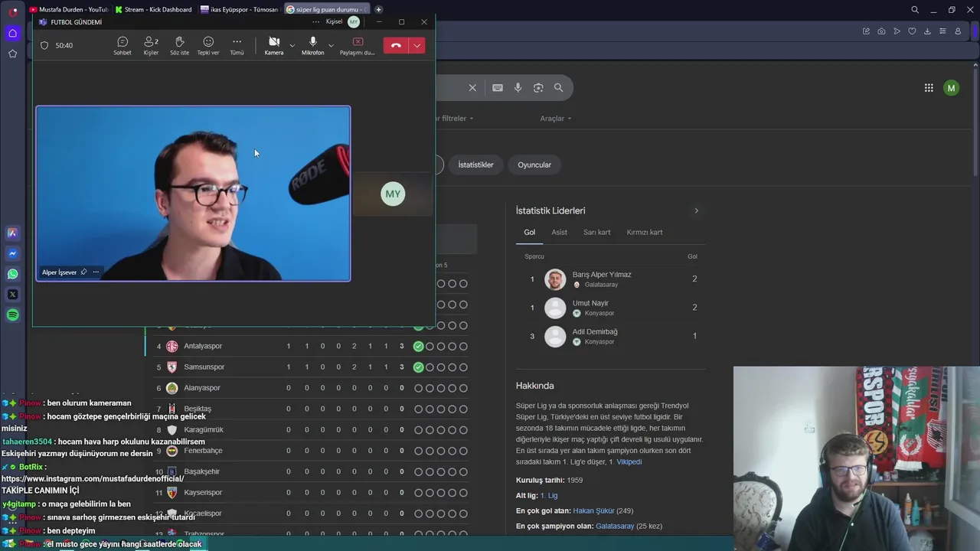Select the Asist stats tab
Viewport: 980px width, 551px height.
click(560, 232)
